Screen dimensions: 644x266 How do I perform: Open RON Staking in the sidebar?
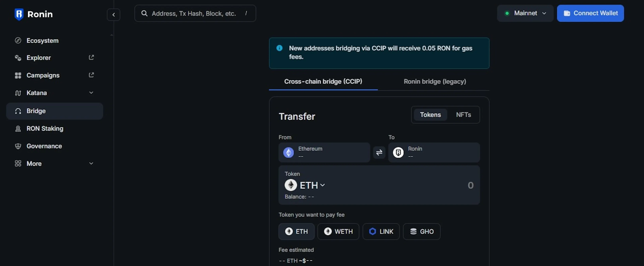coord(55,128)
